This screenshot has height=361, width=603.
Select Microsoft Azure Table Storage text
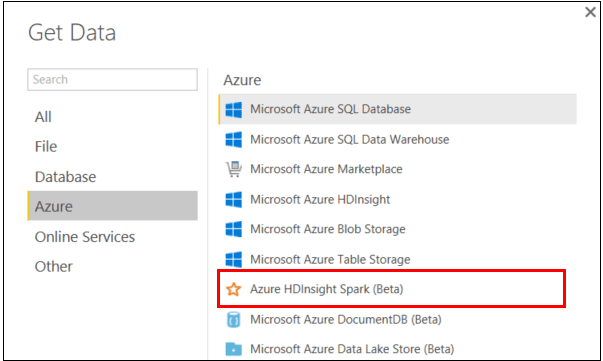click(x=330, y=260)
